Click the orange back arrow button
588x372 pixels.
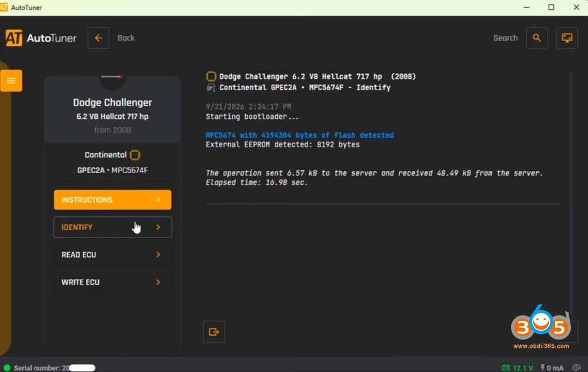pyautogui.click(x=98, y=38)
